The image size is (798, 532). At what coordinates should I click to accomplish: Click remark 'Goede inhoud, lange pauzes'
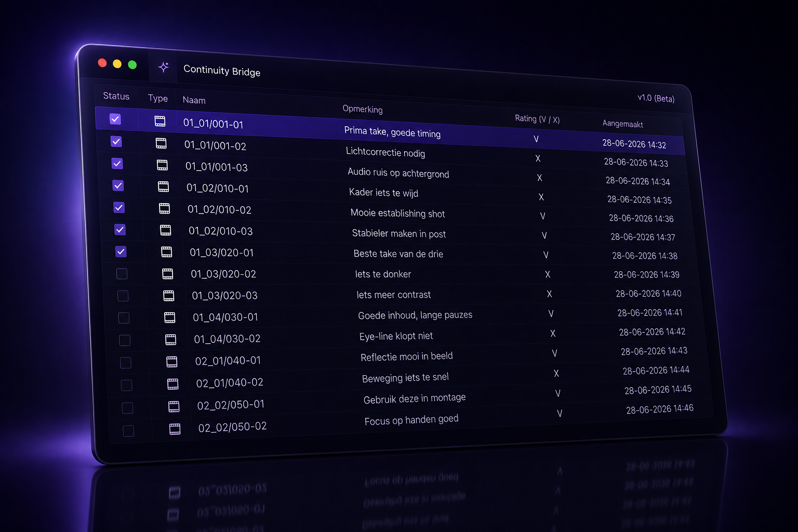(x=415, y=315)
